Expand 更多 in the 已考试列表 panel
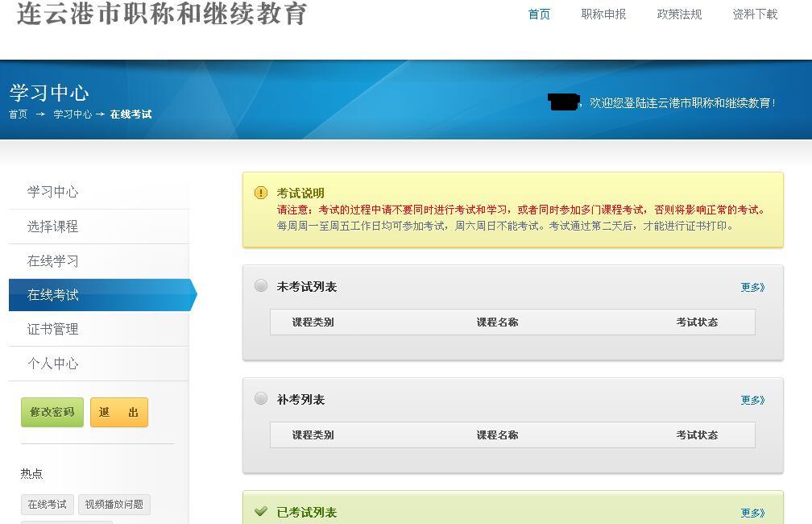Image resolution: width=812 pixels, height=524 pixels. pyautogui.click(x=752, y=513)
